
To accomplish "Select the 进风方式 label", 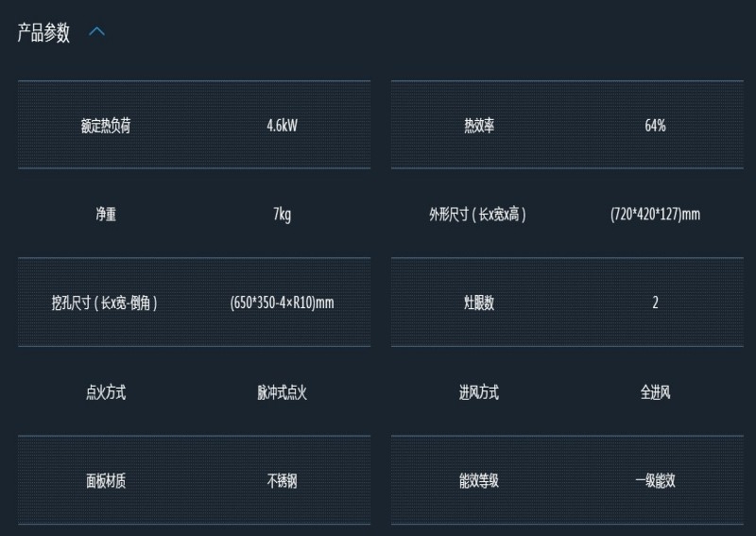I will point(479,392).
